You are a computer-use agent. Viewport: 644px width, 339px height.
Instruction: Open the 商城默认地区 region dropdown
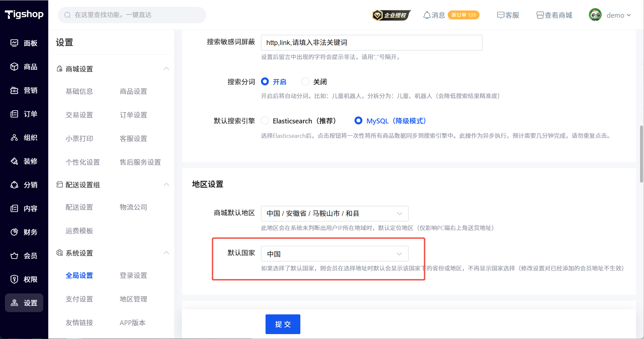334,214
